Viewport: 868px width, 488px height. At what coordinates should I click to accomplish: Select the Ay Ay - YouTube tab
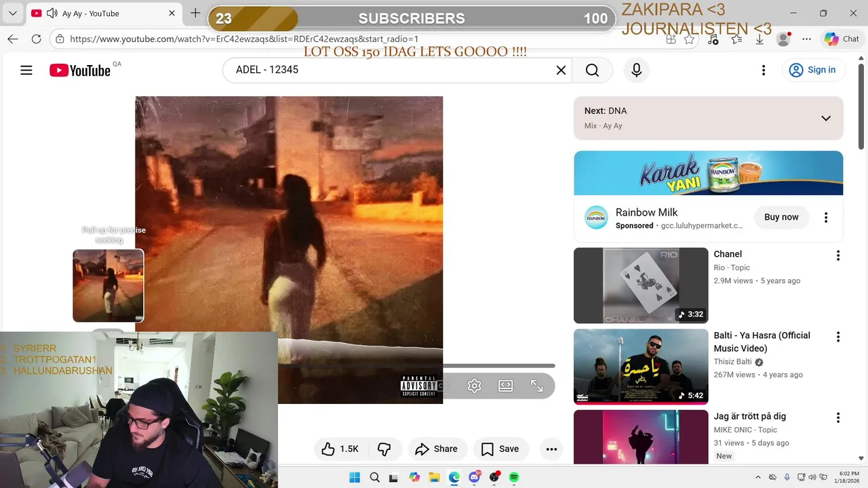103,13
